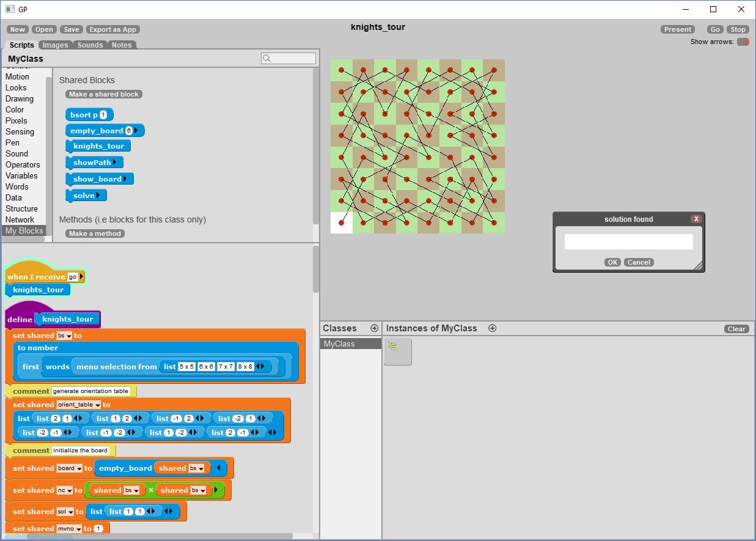Add a new class with the plus icon
This screenshot has height=541, width=756.
click(375, 328)
